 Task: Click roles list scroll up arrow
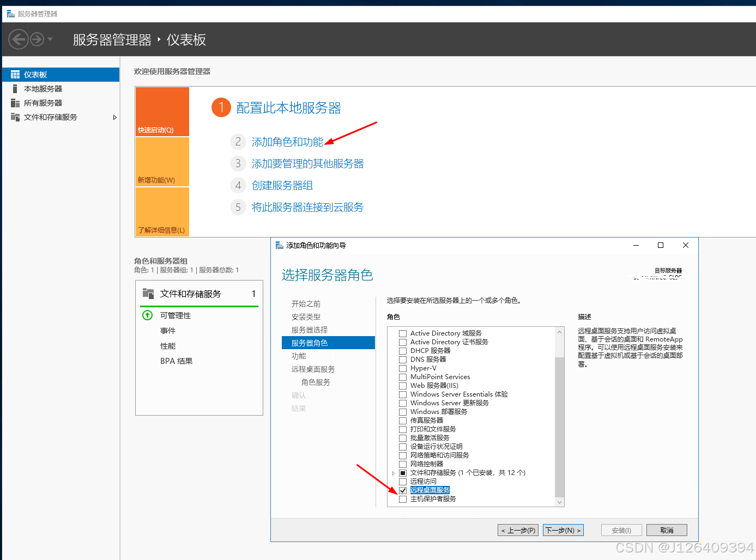pyautogui.click(x=559, y=332)
